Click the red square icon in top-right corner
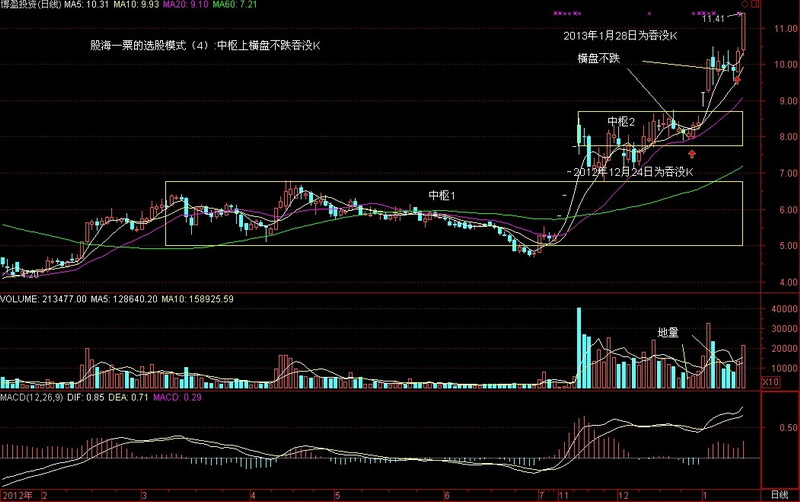Viewport: 800px width, 502px height. [755, 5]
